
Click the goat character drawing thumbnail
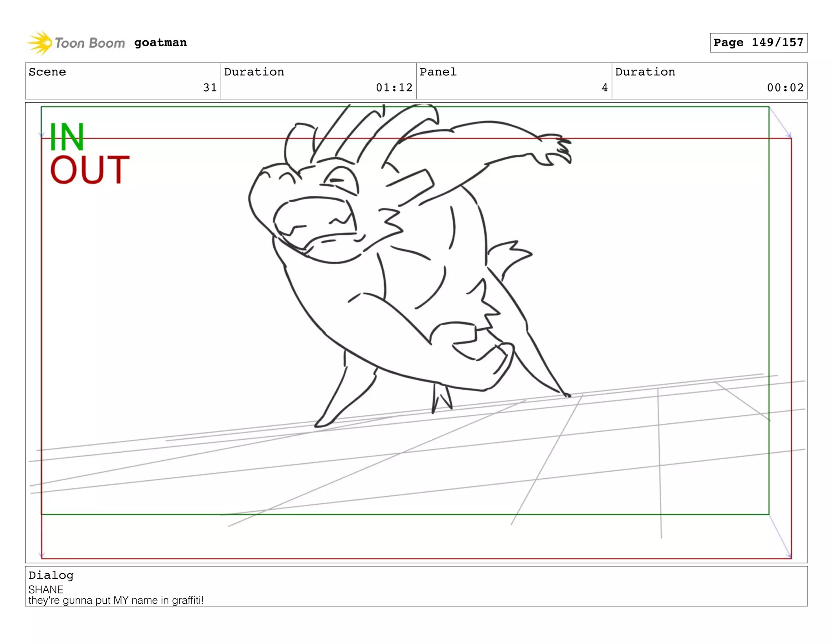coord(410,265)
